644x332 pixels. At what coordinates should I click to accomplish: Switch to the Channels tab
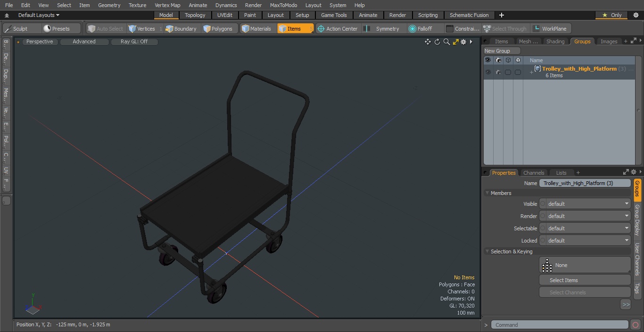click(x=534, y=173)
